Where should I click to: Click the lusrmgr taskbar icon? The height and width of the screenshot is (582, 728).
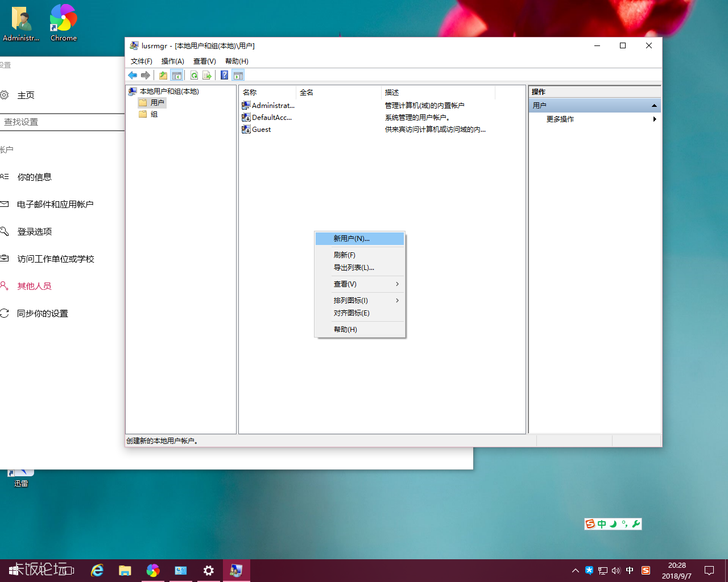(x=236, y=571)
